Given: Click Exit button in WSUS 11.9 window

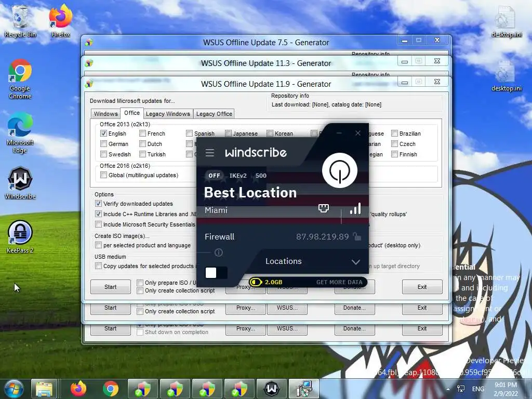Looking at the screenshot, I should pos(422,287).
